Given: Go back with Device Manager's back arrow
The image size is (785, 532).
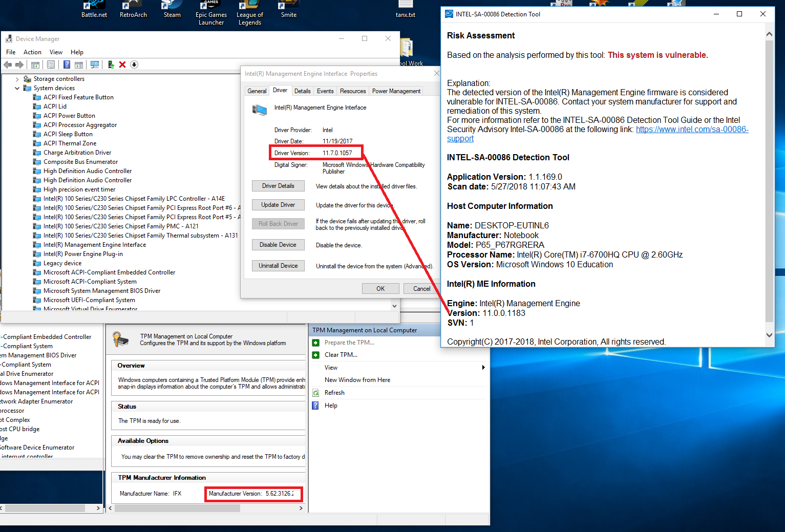Looking at the screenshot, I should pos(8,65).
